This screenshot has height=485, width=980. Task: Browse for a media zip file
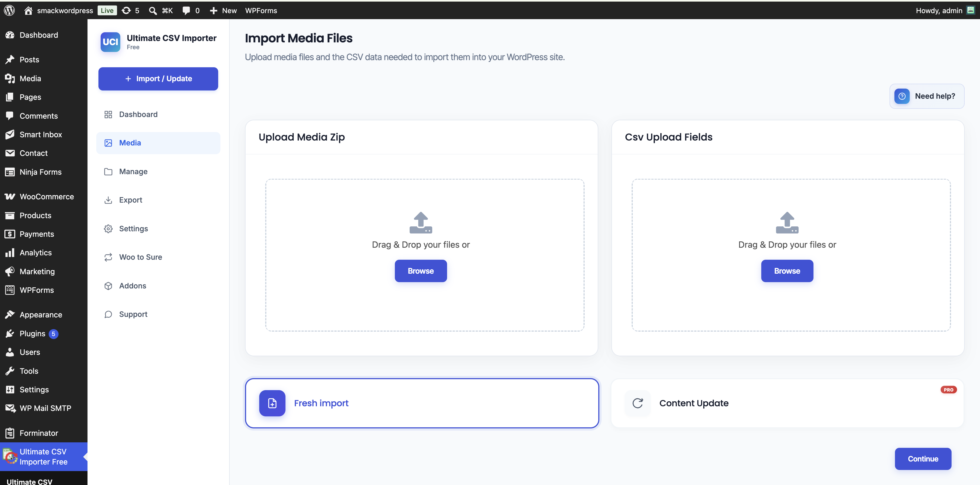click(x=421, y=271)
